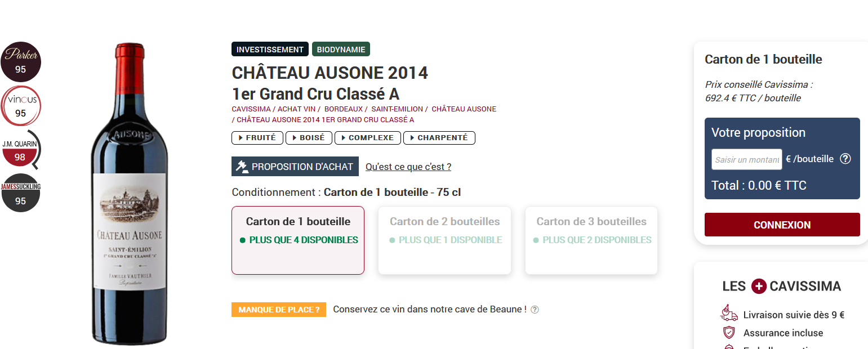Expand the BOISÉ flavor tag
This screenshot has width=868, height=349.
pos(309,138)
